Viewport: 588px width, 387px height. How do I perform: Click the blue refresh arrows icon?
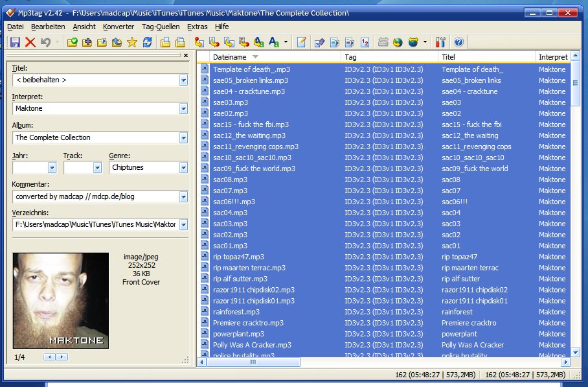click(x=148, y=42)
